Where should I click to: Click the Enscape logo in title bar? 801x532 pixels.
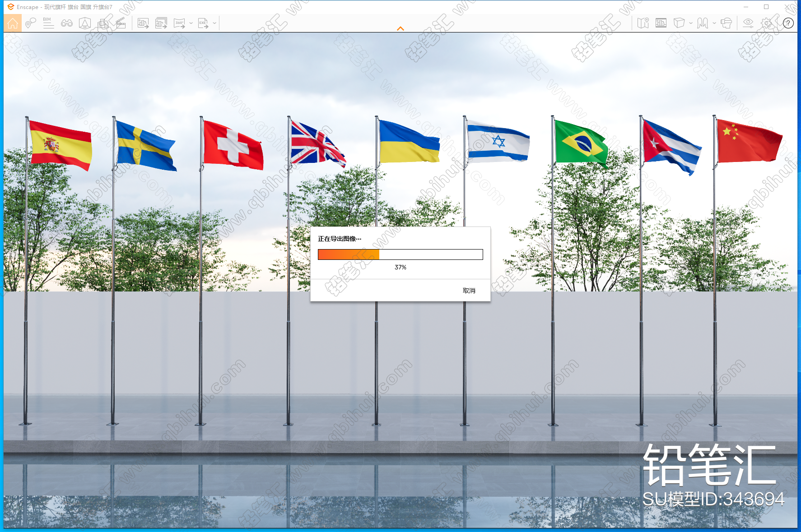(11, 7)
